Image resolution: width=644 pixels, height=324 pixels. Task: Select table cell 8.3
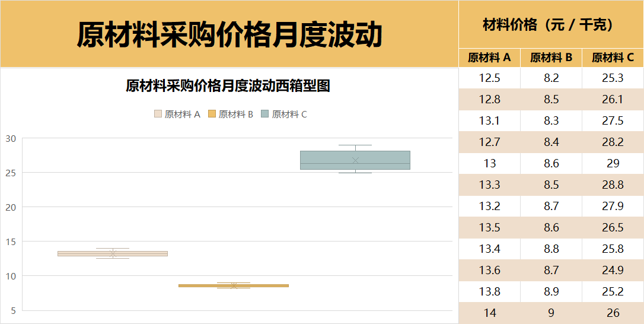pyautogui.click(x=551, y=121)
